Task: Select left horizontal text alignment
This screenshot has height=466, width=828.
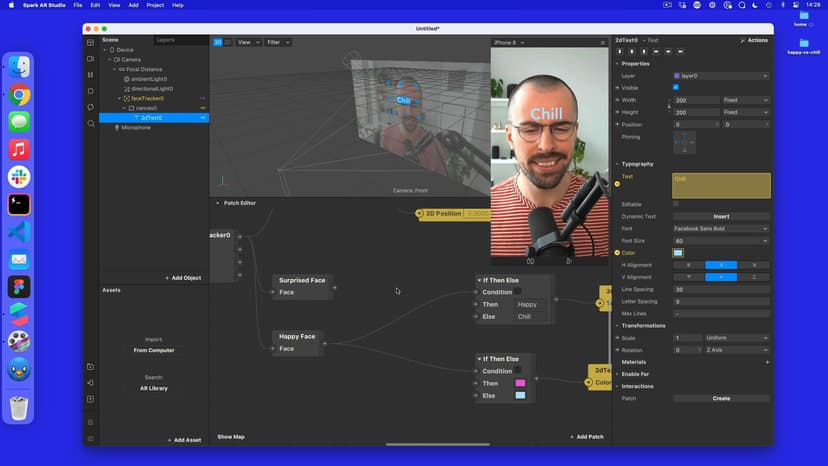Action: tap(689, 265)
